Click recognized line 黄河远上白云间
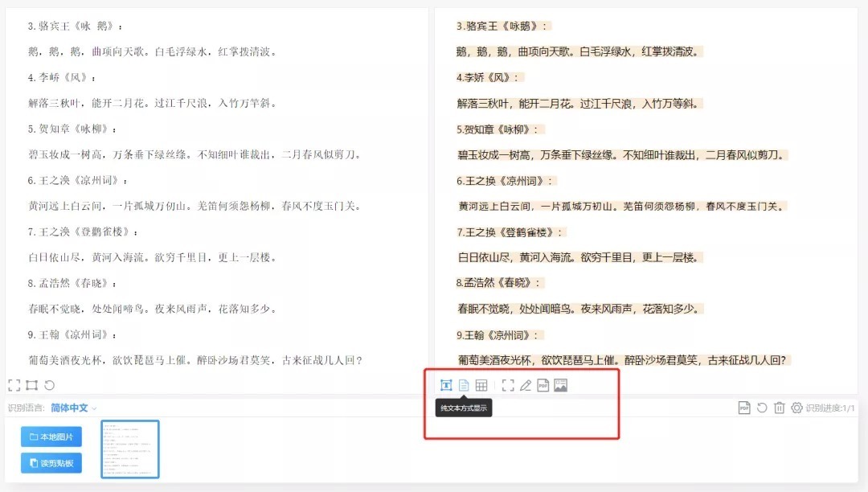This screenshot has width=868, height=492. point(621,207)
